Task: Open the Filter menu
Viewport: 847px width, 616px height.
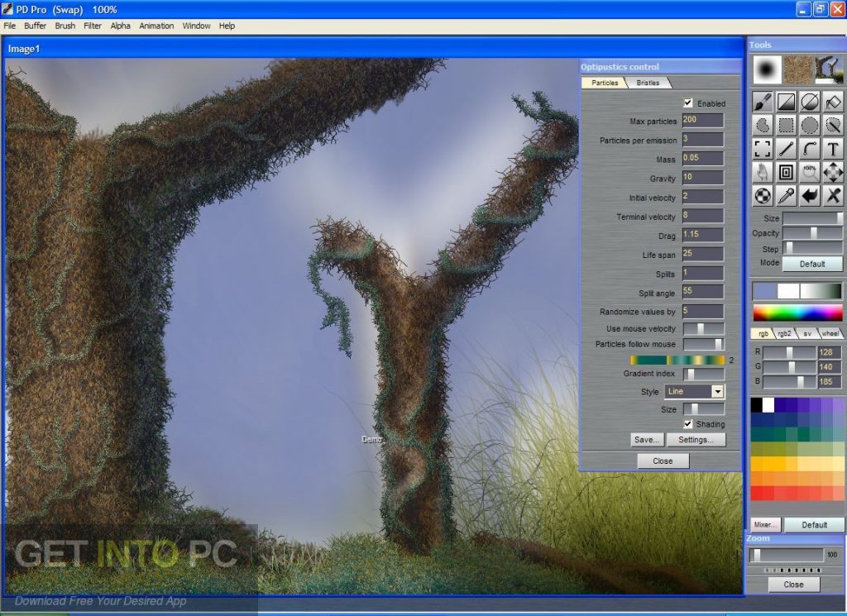Action: [93, 26]
